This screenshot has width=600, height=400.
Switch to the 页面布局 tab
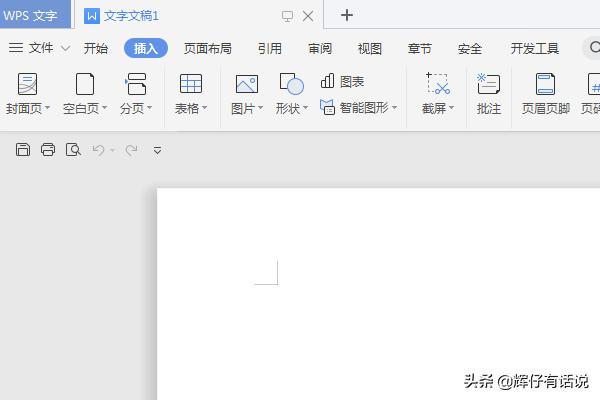pyautogui.click(x=207, y=48)
